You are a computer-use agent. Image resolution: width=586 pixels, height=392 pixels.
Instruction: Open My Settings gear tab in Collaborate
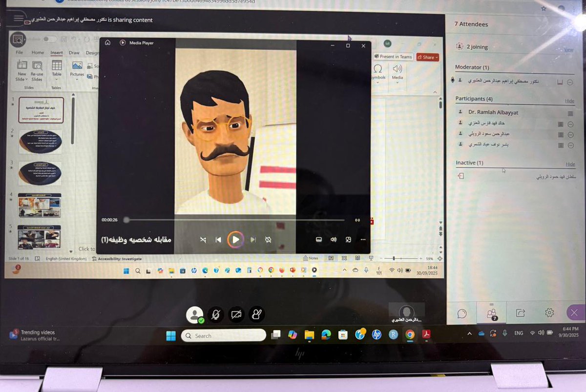[549, 313]
